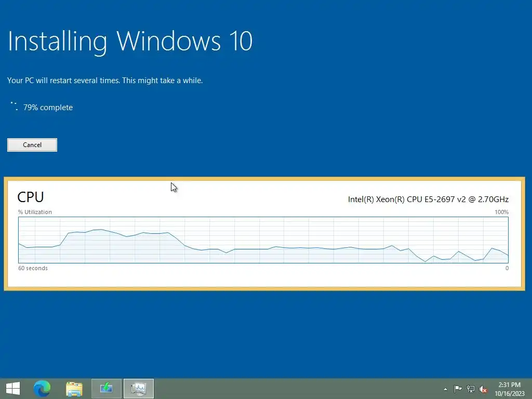Viewport: 532px width, 399px height.
Task: Click the 'Your PC will restart several times' message
Action: point(105,81)
